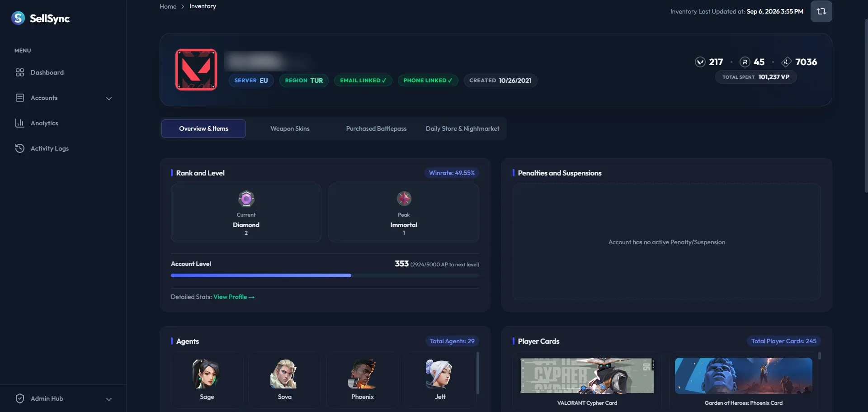The width and height of the screenshot is (868, 412).
Task: Click the Agents list scrollbar
Action: coord(477,373)
